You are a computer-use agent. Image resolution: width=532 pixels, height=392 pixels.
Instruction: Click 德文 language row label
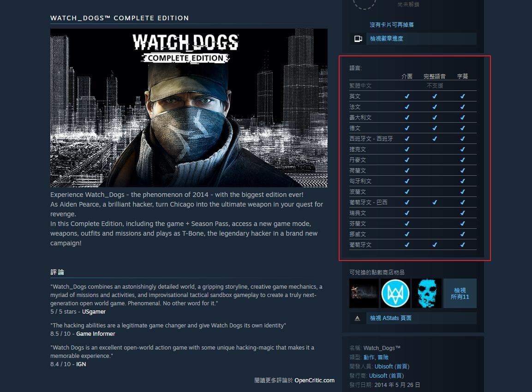pos(355,128)
